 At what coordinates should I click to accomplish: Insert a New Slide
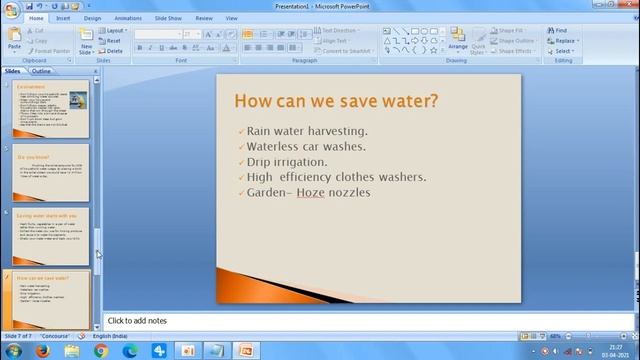(86, 42)
